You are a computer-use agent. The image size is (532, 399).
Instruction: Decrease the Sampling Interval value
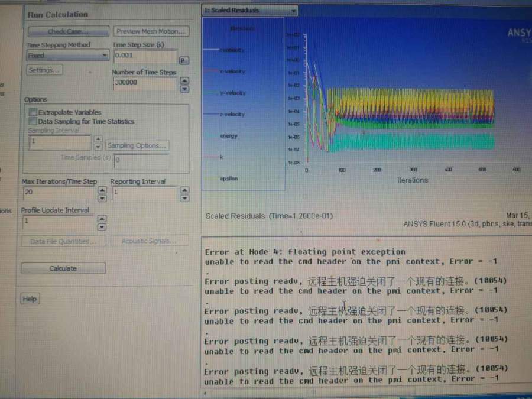pyautogui.click(x=98, y=147)
